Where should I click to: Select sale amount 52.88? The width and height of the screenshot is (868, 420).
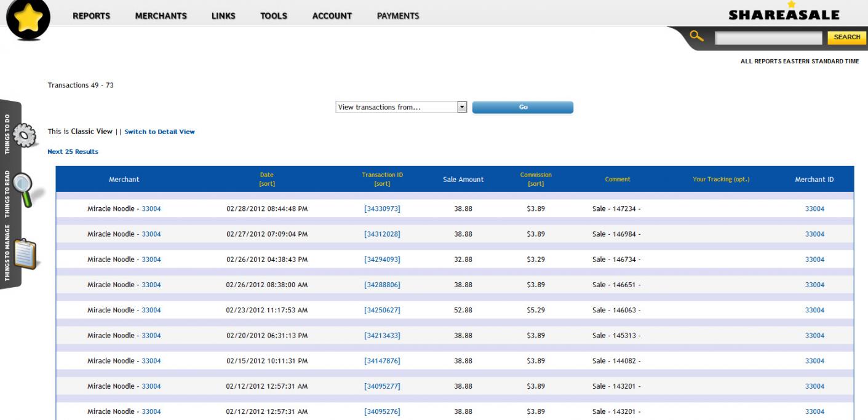463,310
